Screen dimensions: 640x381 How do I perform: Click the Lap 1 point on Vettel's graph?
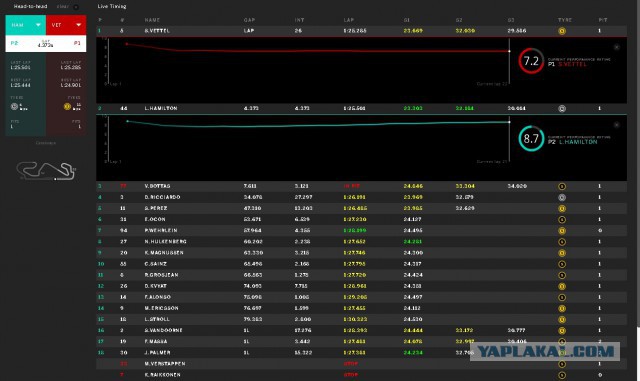(127, 44)
